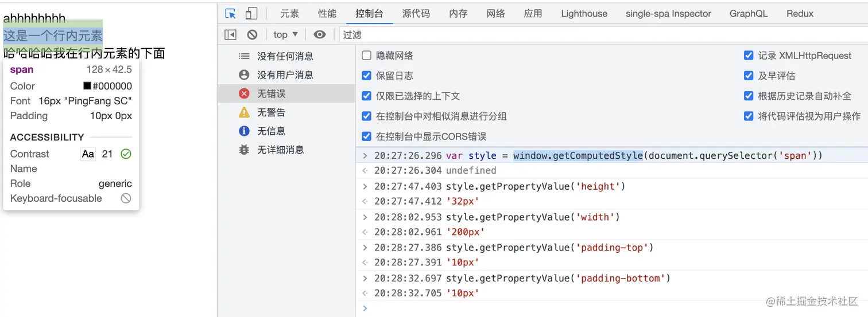Image resolution: width=868 pixels, height=317 pixels.
Task: Enable the 隐藏网络 checkbox
Action: point(367,56)
